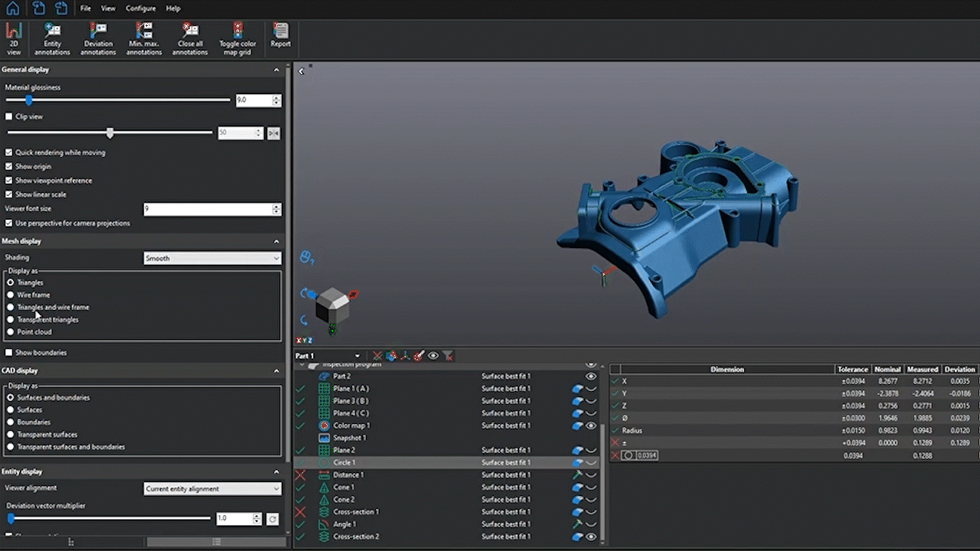
Task: Collapse the Mesh display section
Action: (x=276, y=241)
